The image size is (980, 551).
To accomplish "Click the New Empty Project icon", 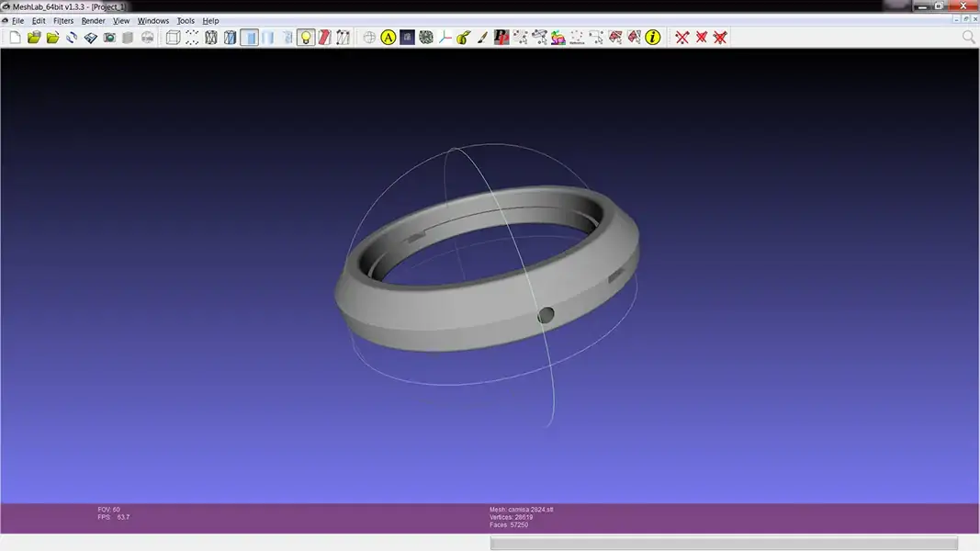I will (x=15, y=38).
